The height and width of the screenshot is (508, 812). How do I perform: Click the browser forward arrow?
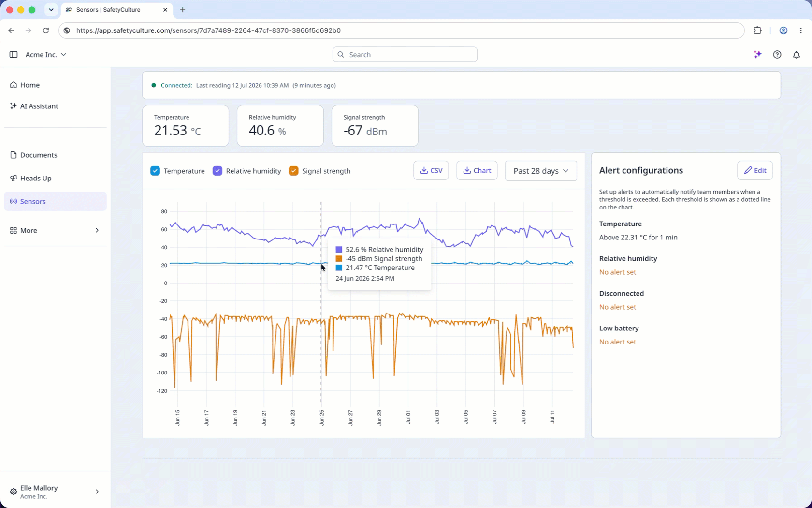pos(29,30)
